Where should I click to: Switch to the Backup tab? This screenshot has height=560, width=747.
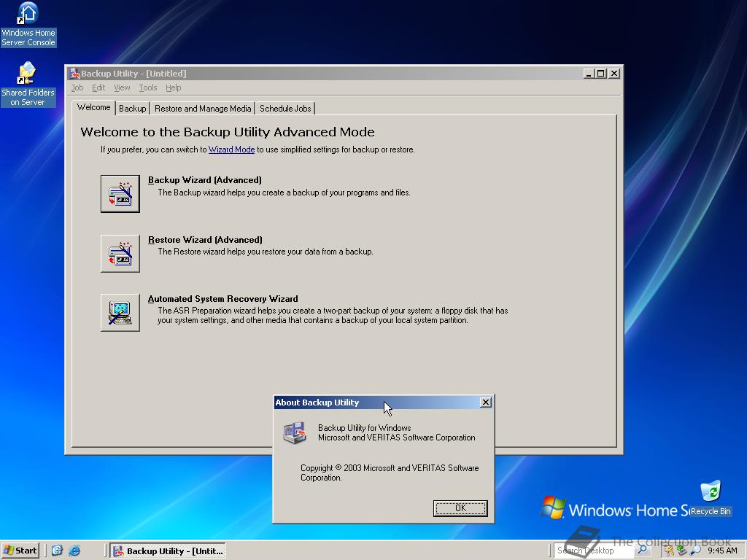tap(133, 109)
